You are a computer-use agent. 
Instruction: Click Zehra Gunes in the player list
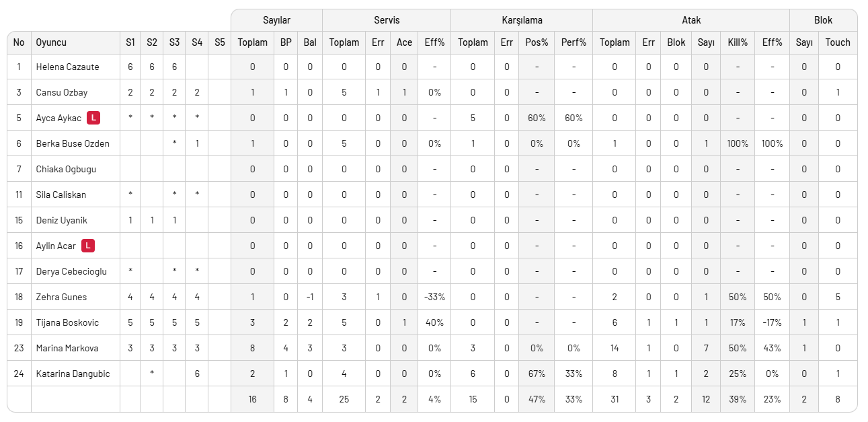point(61,297)
